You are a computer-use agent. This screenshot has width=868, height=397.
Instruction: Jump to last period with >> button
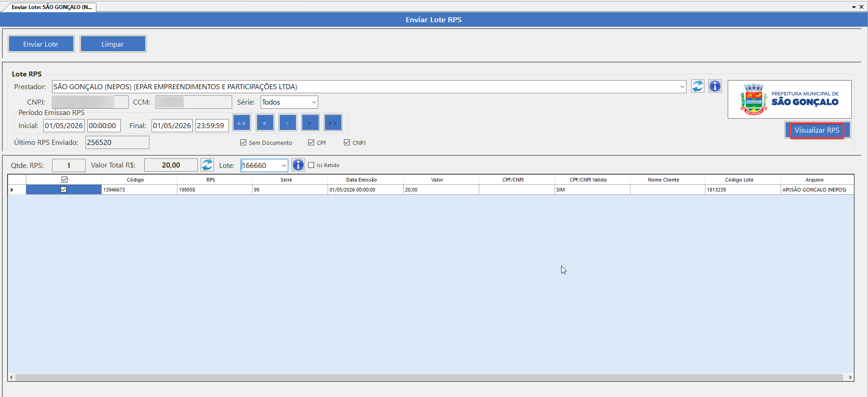pyautogui.click(x=333, y=123)
